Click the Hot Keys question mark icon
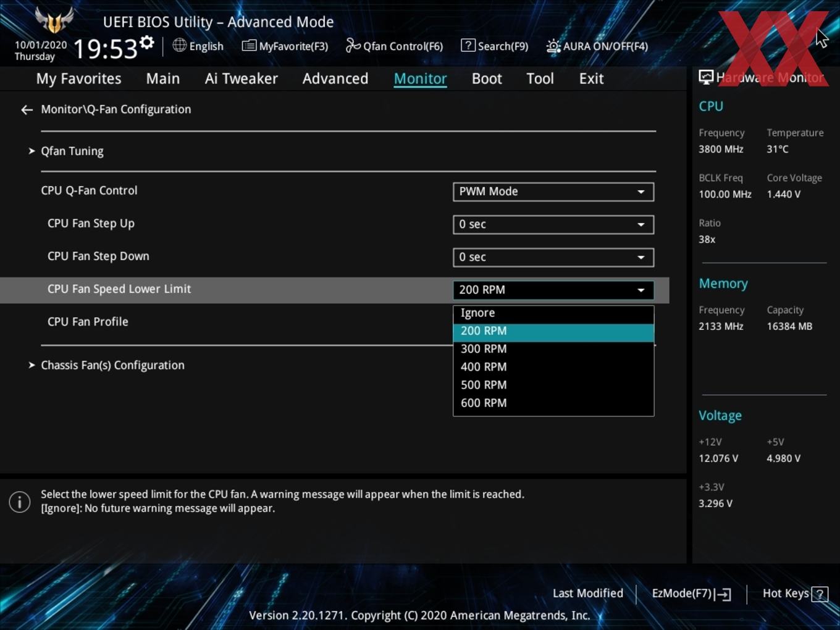The image size is (840, 630). [820, 594]
